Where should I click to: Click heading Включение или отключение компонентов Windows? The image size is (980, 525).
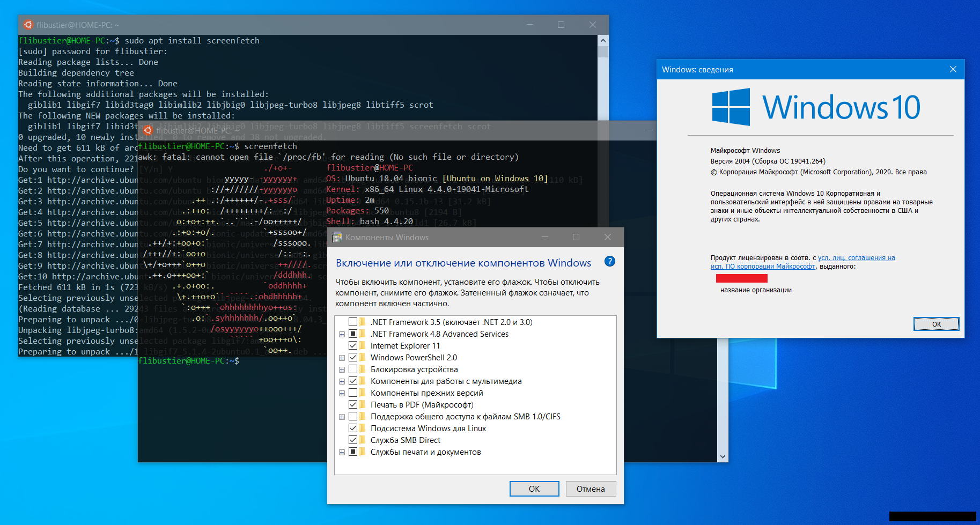point(463,263)
